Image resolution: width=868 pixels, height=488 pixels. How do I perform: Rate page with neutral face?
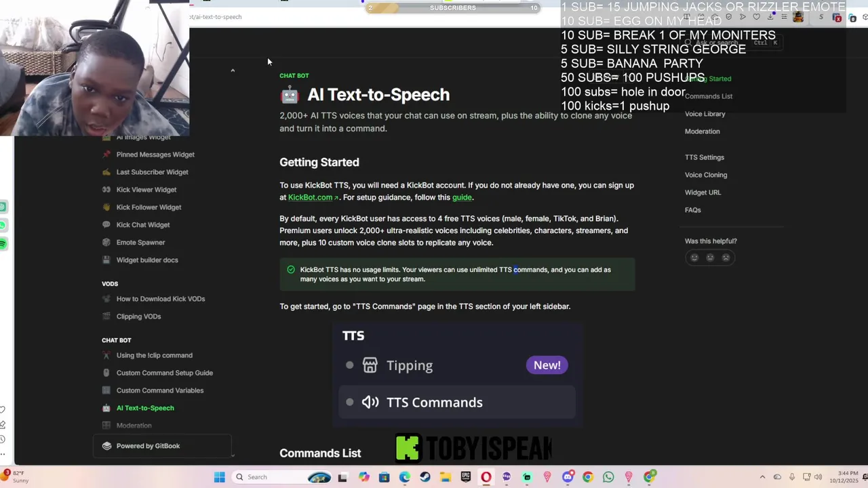[x=710, y=258]
